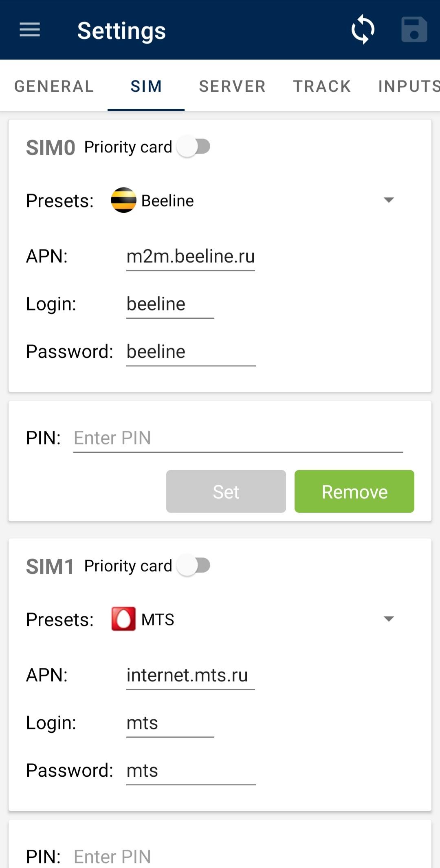Expand the SIM0 Beeline presets dropdown
This screenshot has height=868, width=440.
(389, 200)
